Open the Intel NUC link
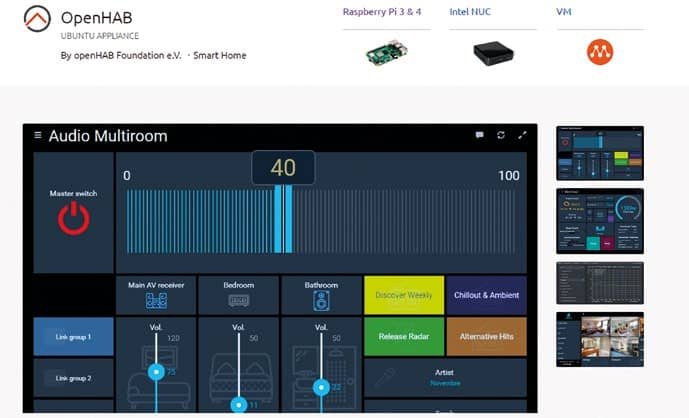This screenshot has height=418, width=689. [470, 12]
